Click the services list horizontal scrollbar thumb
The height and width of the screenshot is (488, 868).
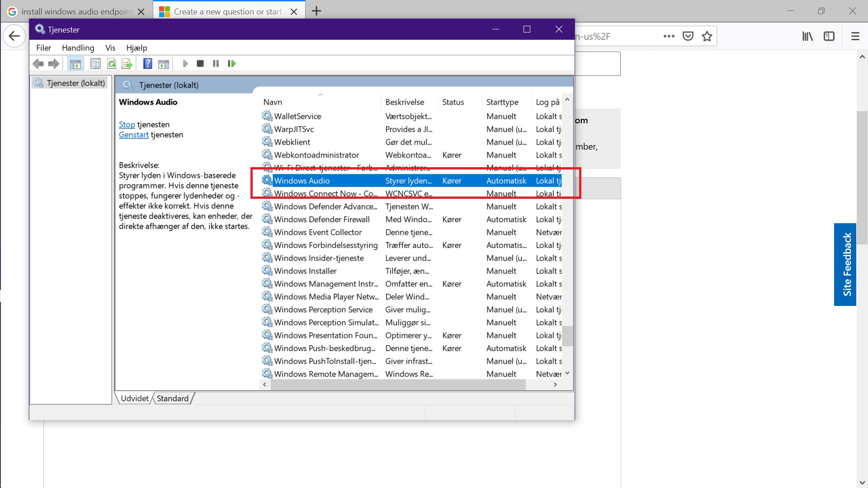398,385
